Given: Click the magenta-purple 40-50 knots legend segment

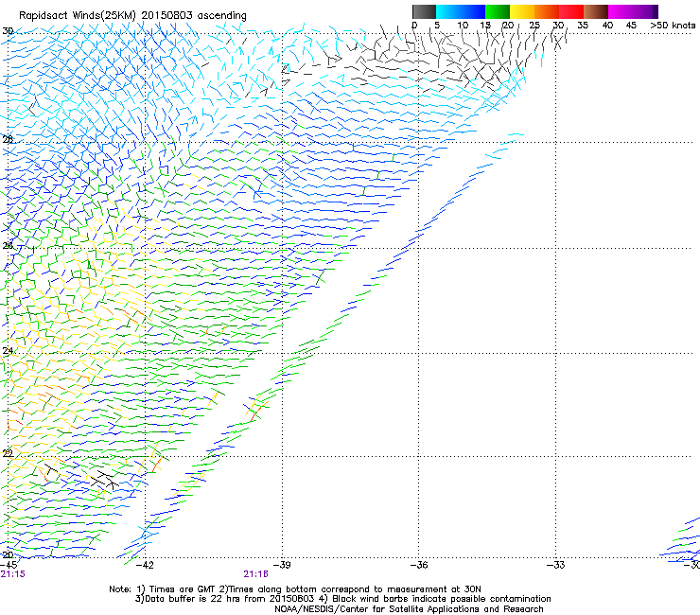Looking at the screenshot, I should tap(633, 11).
